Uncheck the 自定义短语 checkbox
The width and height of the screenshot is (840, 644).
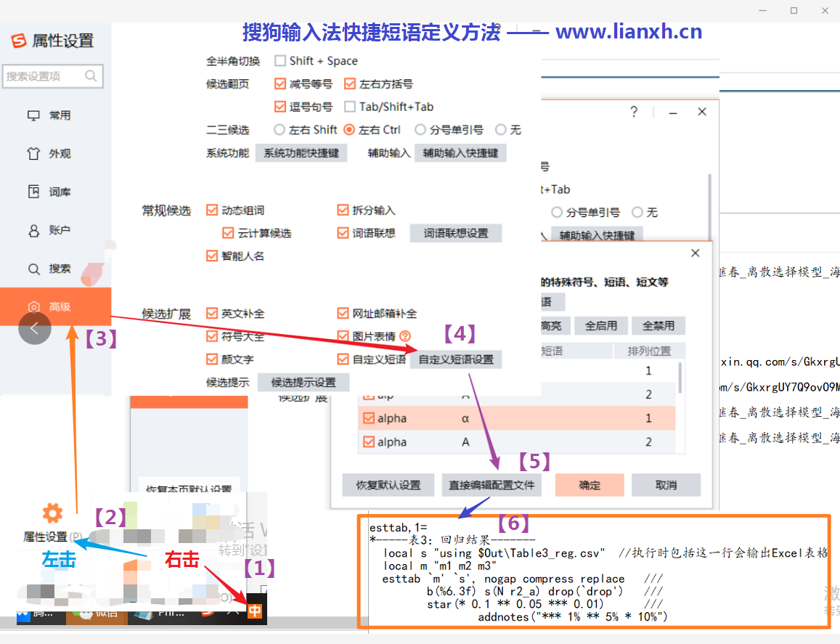343,359
